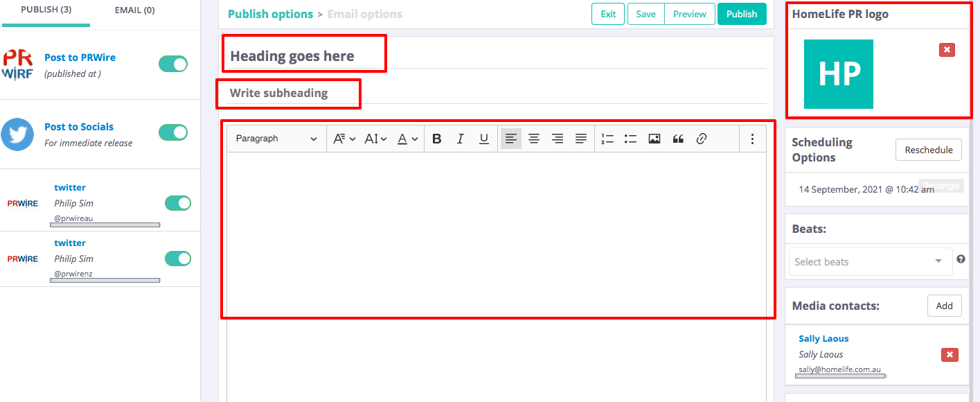This screenshot has height=402, width=980.
Task: Open the Paragraph style dropdown
Action: pyautogui.click(x=276, y=139)
